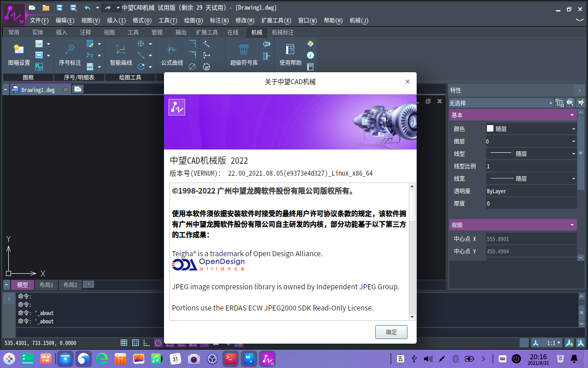The height and width of the screenshot is (368, 588).
Task: Click the quick select icon in 特性 panel
Action: (x=560, y=103)
